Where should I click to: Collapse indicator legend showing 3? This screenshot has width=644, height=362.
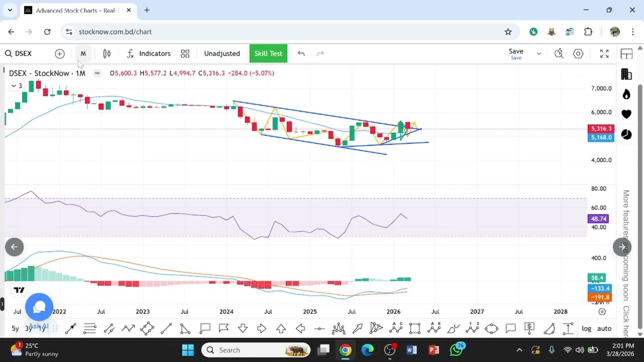pos(17,86)
